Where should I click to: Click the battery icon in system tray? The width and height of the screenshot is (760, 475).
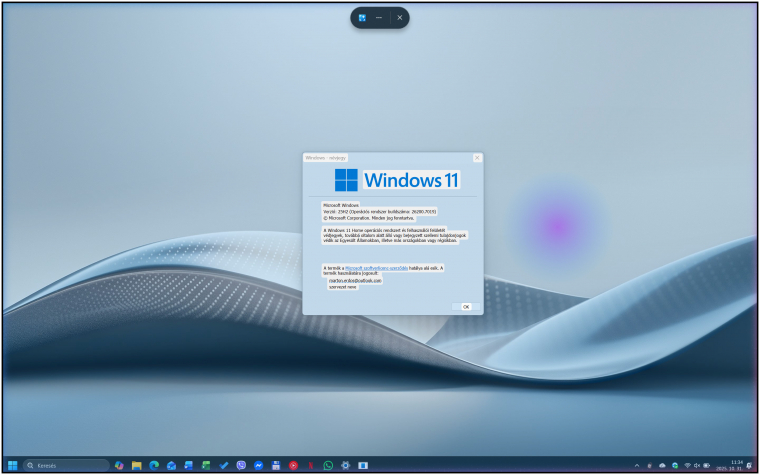(x=706, y=465)
